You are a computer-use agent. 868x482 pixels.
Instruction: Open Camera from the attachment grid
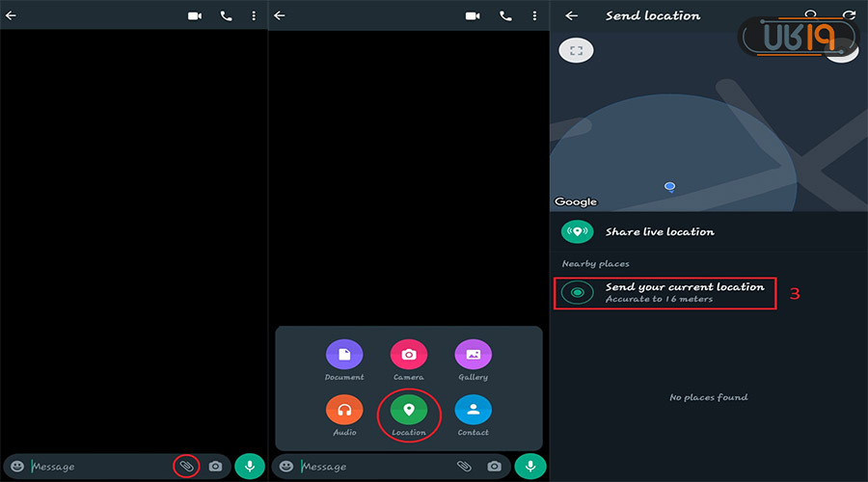pos(409,354)
